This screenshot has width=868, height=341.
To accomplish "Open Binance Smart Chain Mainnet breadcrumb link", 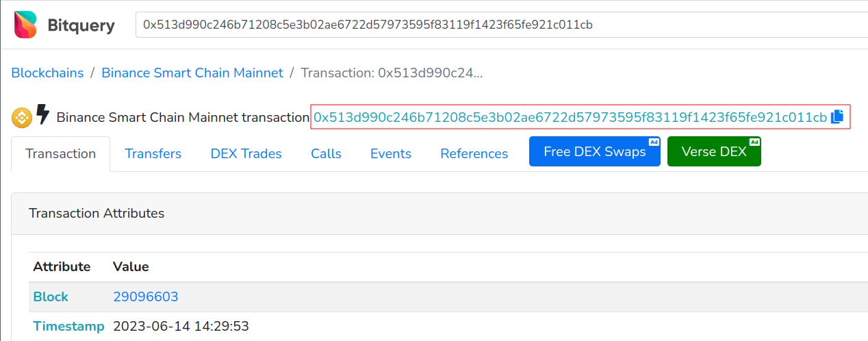I will click(x=192, y=73).
